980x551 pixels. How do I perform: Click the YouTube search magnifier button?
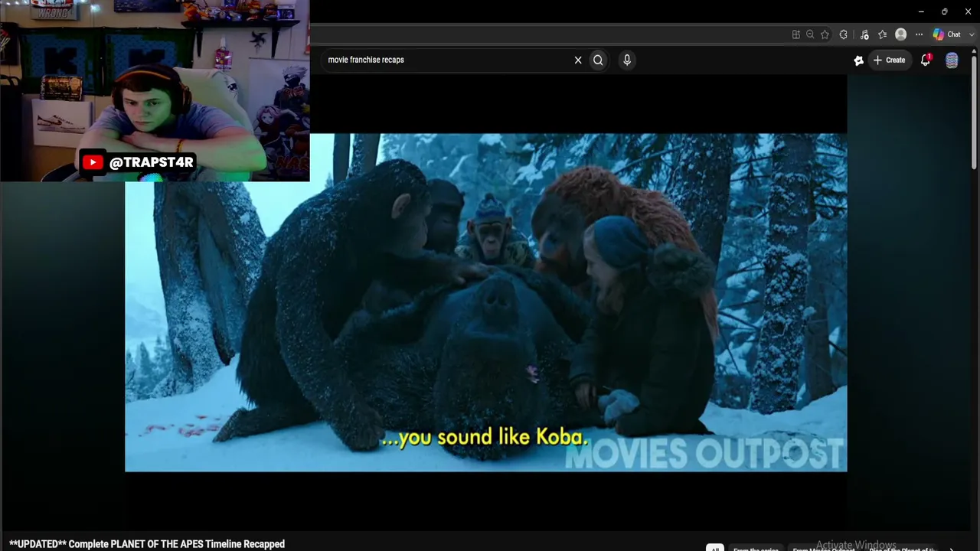pos(598,60)
